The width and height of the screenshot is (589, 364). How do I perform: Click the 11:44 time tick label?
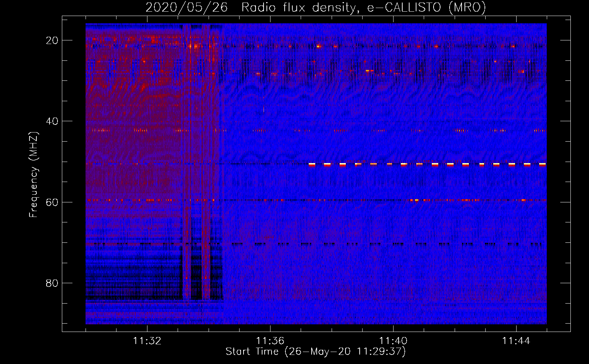(x=516, y=341)
